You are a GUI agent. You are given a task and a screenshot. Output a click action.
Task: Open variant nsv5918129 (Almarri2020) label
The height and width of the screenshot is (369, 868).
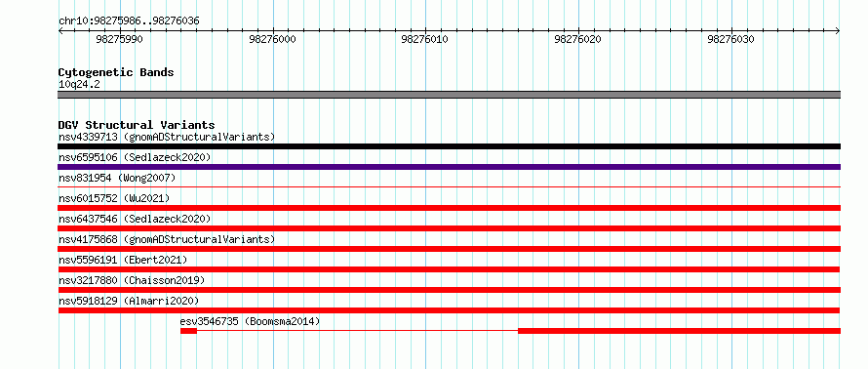[129, 301]
